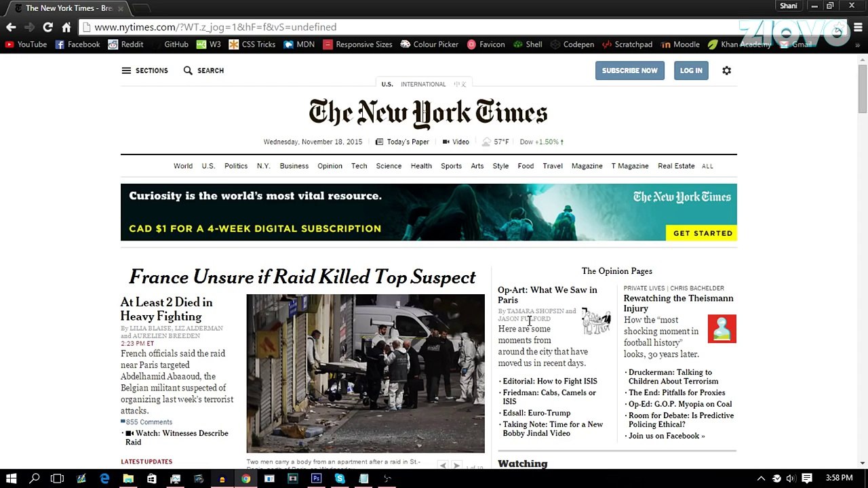The width and height of the screenshot is (868, 488).
Task: Open the Colour Picker bookmark
Action: click(x=430, y=44)
